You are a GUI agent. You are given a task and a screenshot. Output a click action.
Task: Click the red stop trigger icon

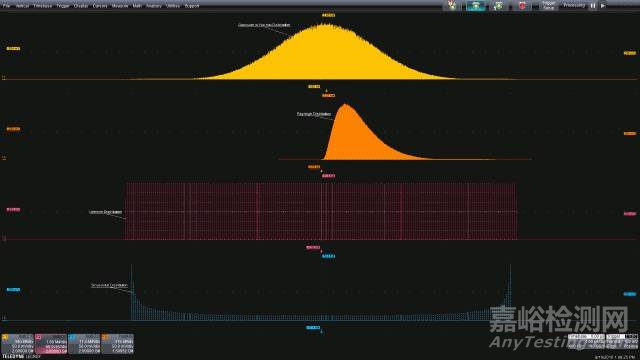click(x=522, y=6)
